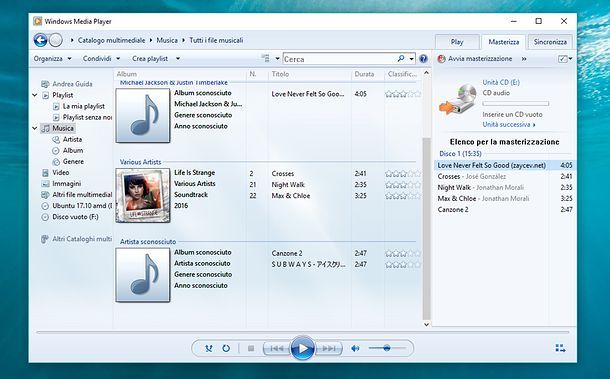
Task: Show more burn commands chevron
Action: (524, 59)
